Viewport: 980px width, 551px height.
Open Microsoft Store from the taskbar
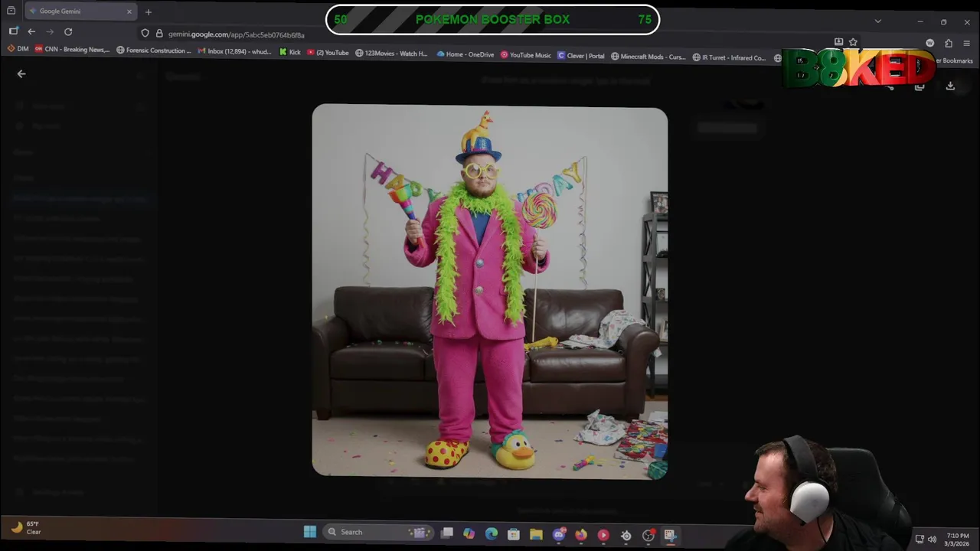(x=513, y=534)
